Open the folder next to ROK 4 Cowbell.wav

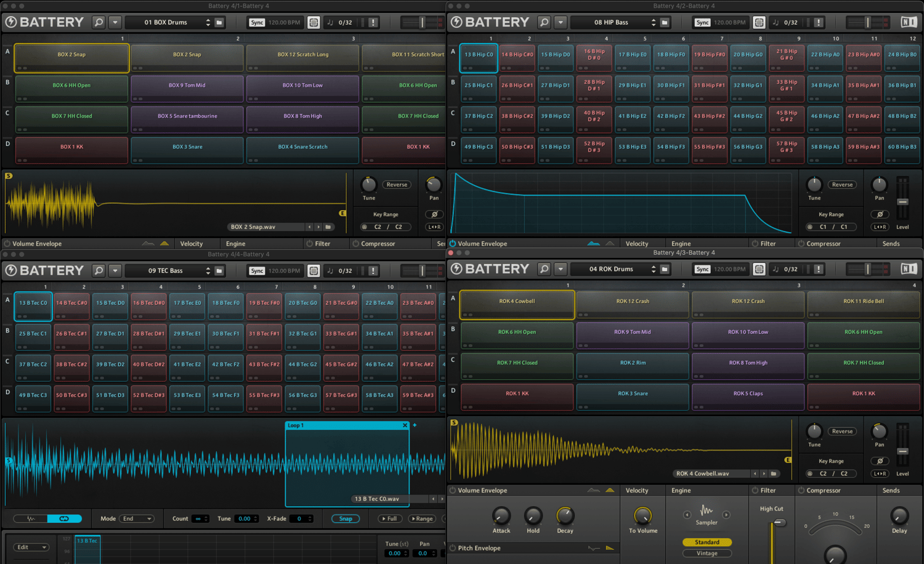(x=774, y=473)
